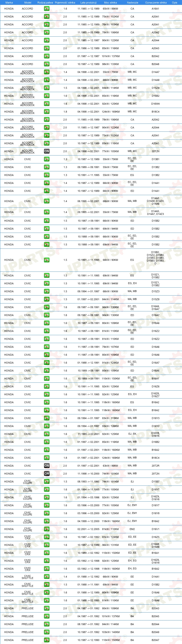Select the power cell 79kW / 107KM

pos(110,347)
